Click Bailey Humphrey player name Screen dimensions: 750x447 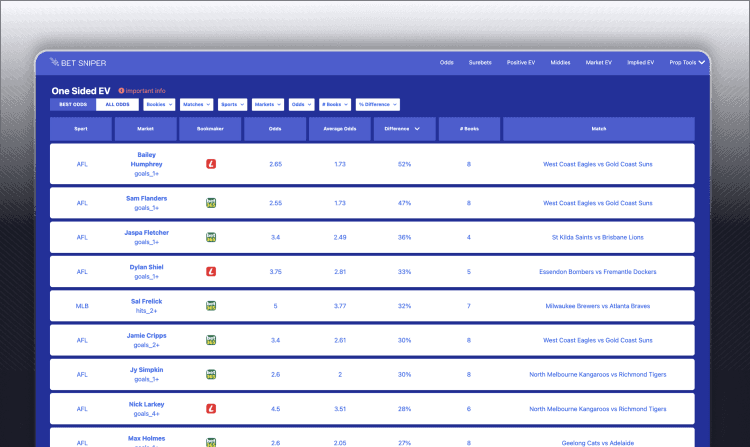coord(146,159)
